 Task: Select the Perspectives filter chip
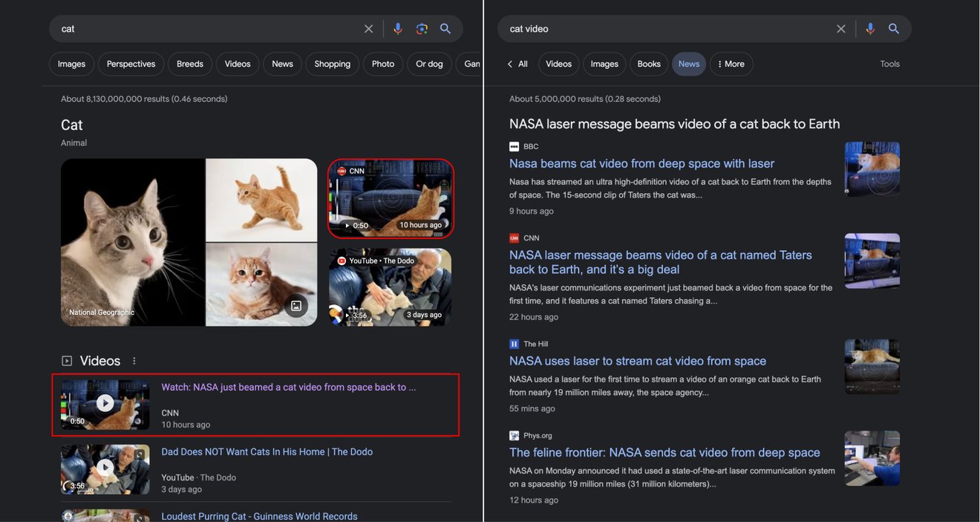tap(131, 64)
